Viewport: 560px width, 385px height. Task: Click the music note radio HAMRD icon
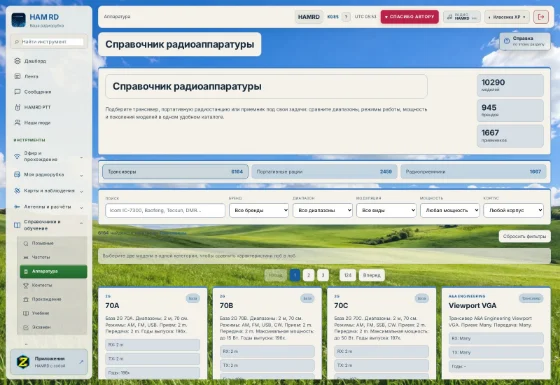click(x=450, y=17)
